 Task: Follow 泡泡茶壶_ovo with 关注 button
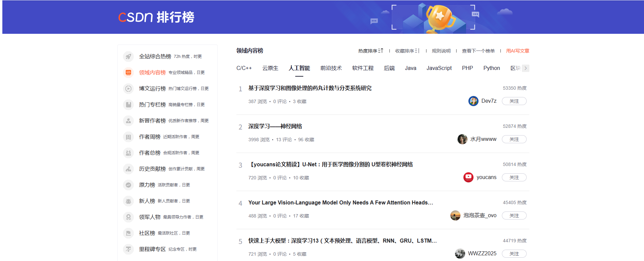coord(514,215)
